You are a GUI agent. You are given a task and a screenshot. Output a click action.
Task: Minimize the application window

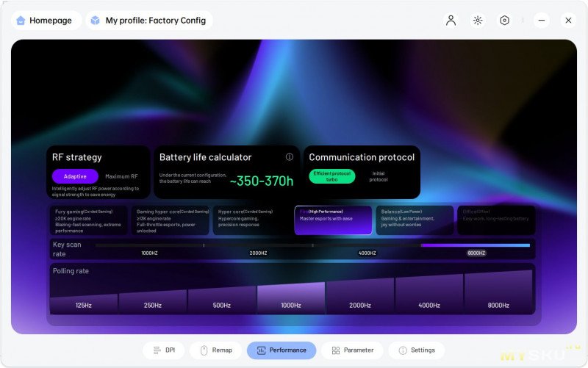[542, 21]
